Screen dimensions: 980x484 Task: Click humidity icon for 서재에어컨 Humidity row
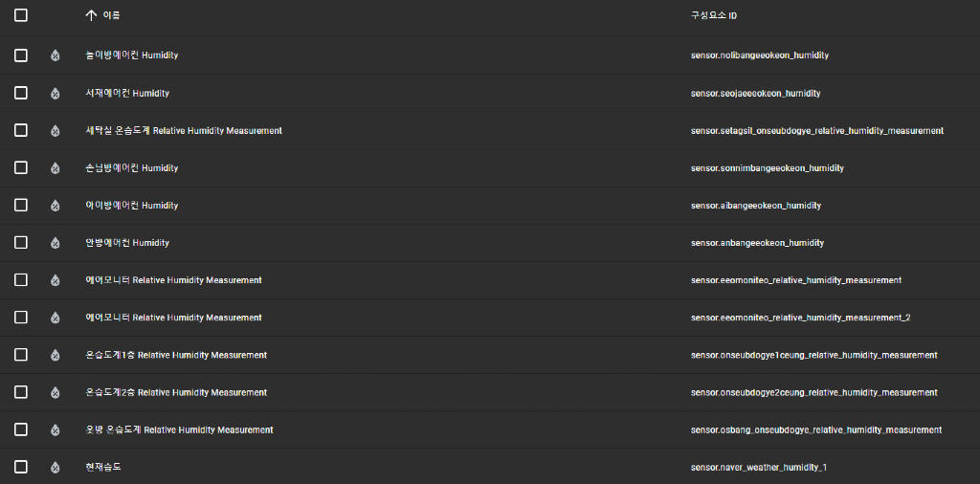coord(56,93)
